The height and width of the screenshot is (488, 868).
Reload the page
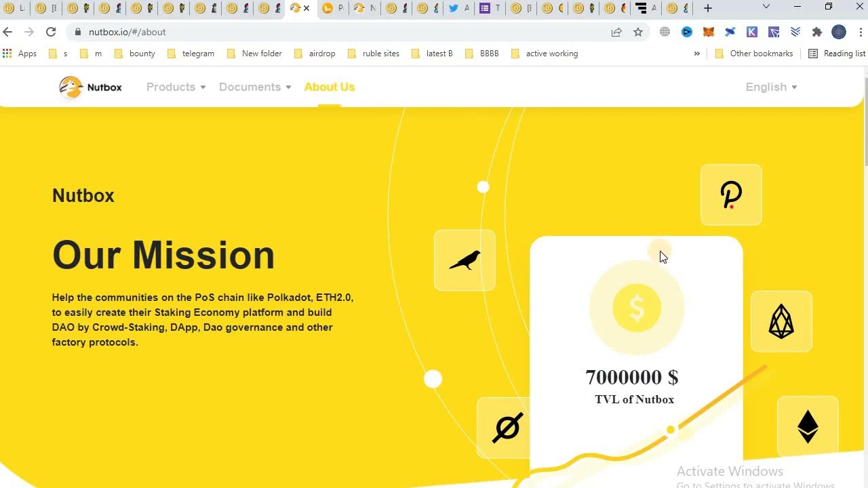[x=51, y=32]
